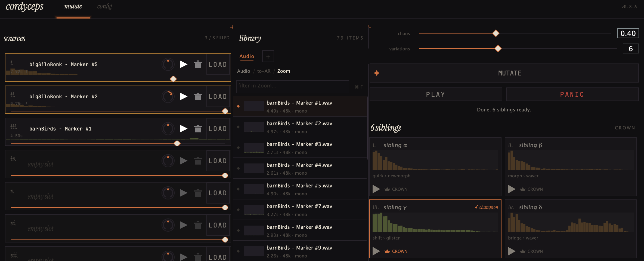Load audio into empty slot iv
This screenshot has height=261, width=644.
[x=218, y=161]
